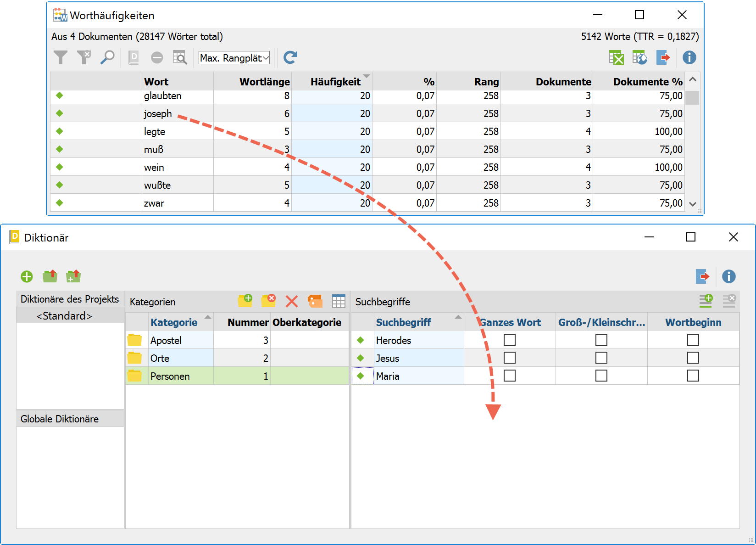Toggle Wortbeginn checkbox for Jesus
Image resolution: width=756 pixels, height=545 pixels.
tap(693, 358)
